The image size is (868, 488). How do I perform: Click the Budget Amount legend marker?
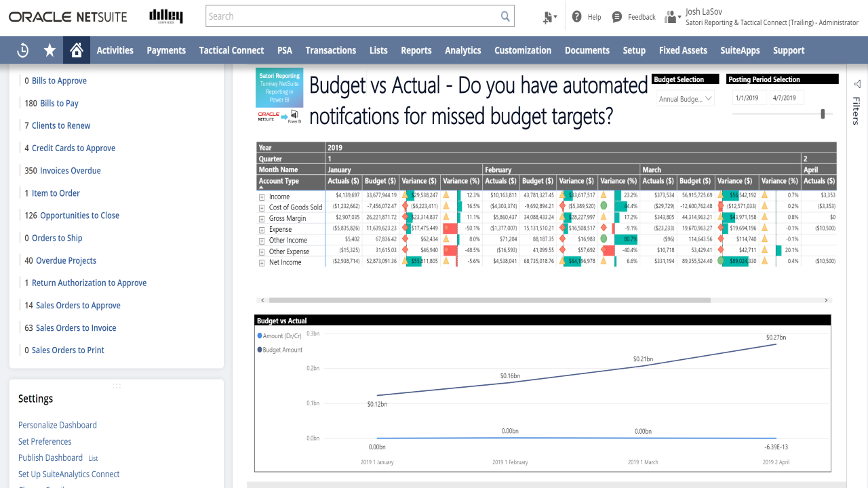point(260,350)
